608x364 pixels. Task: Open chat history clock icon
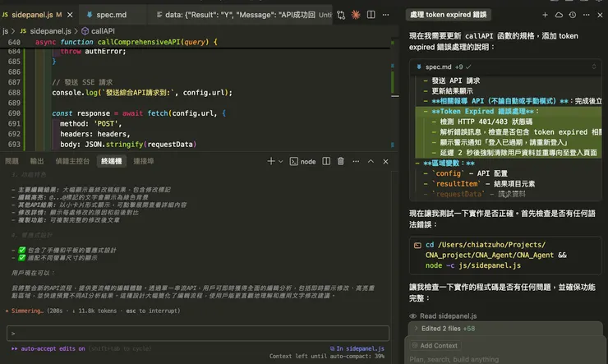[x=573, y=15]
